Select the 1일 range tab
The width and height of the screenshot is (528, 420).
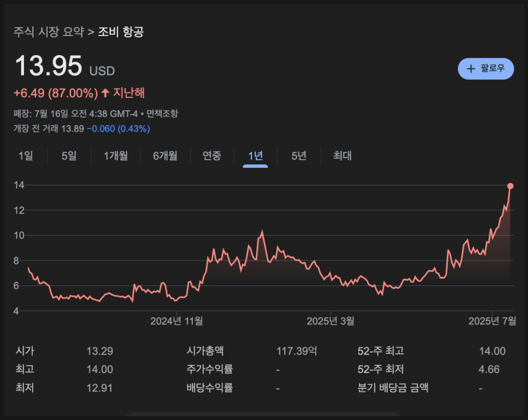click(26, 156)
